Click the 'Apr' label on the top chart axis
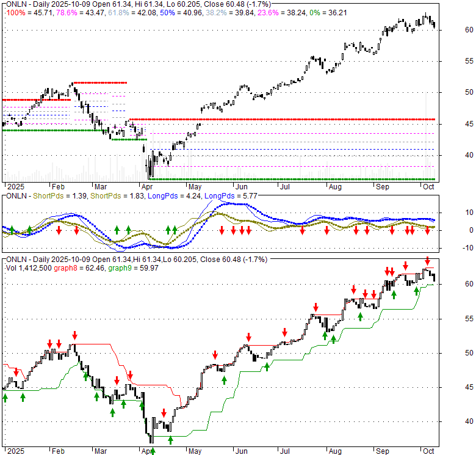476x455 pixels. click(x=147, y=186)
